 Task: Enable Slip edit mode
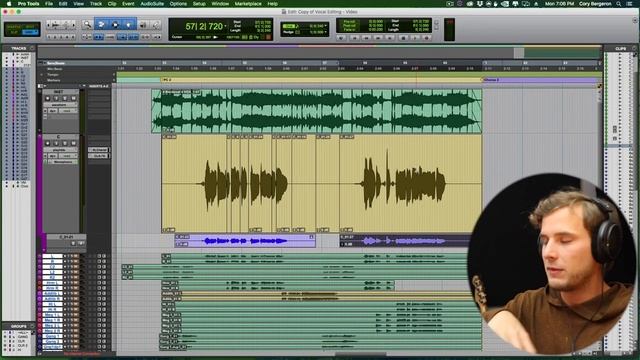coord(13,32)
